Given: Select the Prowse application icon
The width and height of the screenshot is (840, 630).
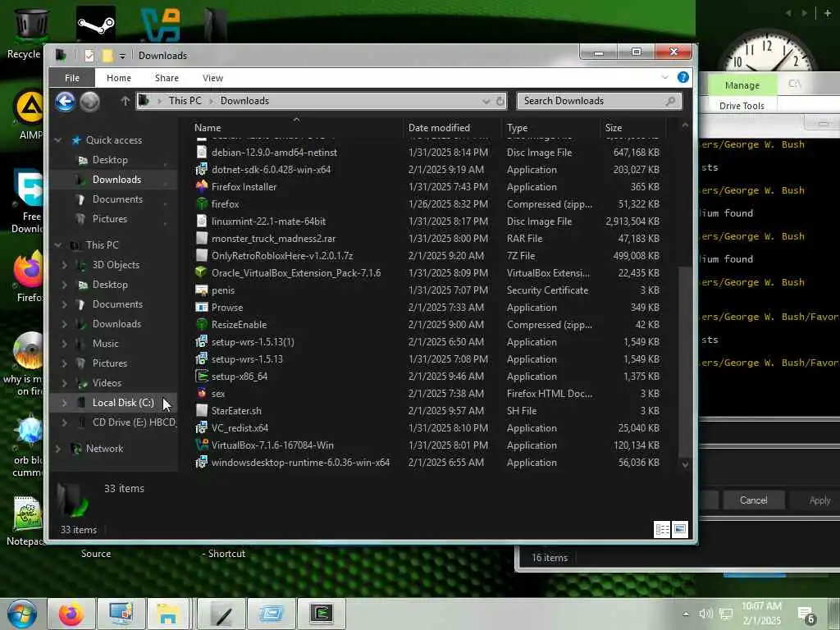Looking at the screenshot, I should coord(202,307).
